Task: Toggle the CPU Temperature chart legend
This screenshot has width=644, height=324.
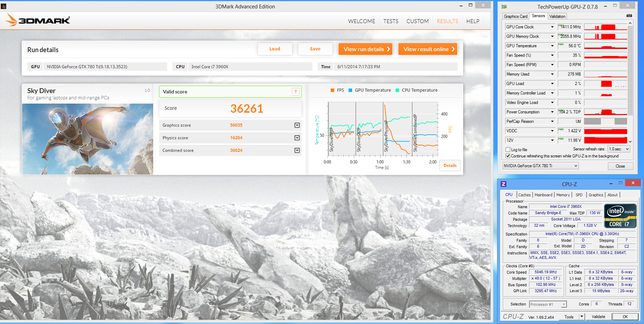Action: click(417, 90)
